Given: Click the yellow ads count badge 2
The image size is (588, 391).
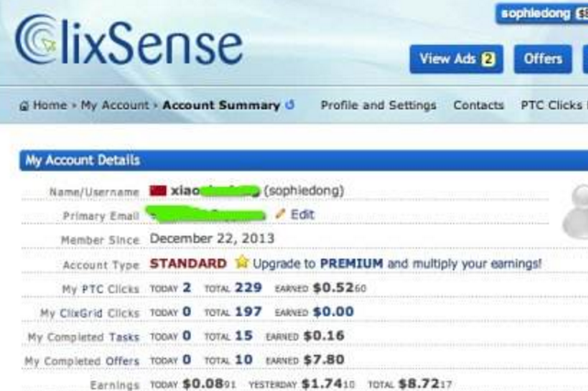Looking at the screenshot, I should pyautogui.click(x=488, y=60).
